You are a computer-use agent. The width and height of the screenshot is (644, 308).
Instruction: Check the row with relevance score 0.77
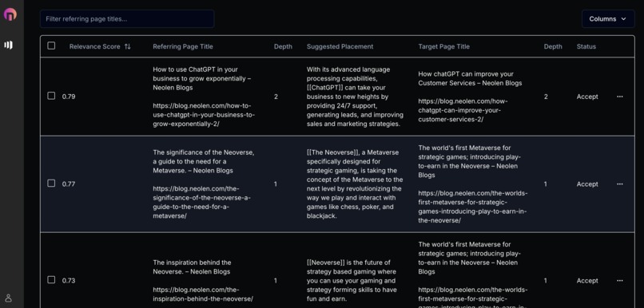tap(51, 183)
